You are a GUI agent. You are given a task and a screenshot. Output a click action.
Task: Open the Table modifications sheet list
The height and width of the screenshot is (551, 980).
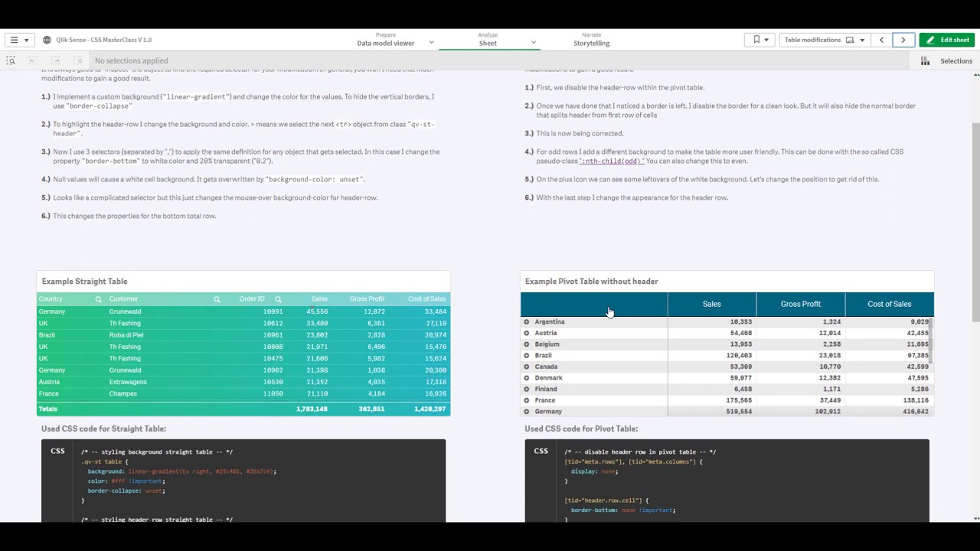(x=825, y=40)
